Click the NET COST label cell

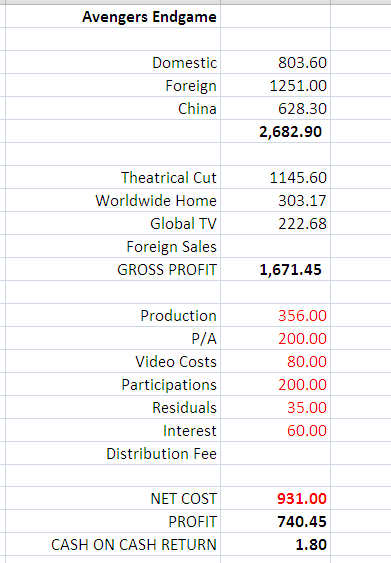113,498
